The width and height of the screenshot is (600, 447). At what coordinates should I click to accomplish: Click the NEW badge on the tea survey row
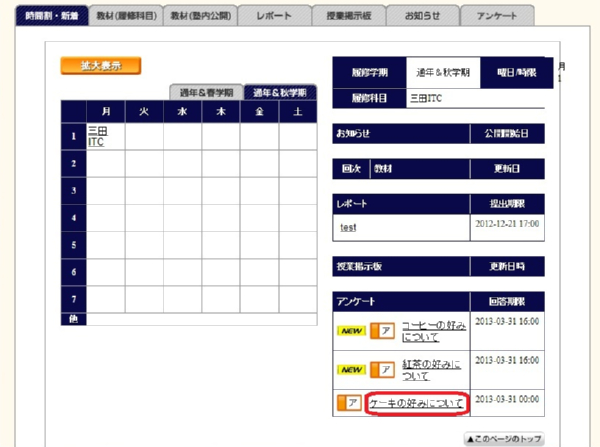(x=352, y=369)
